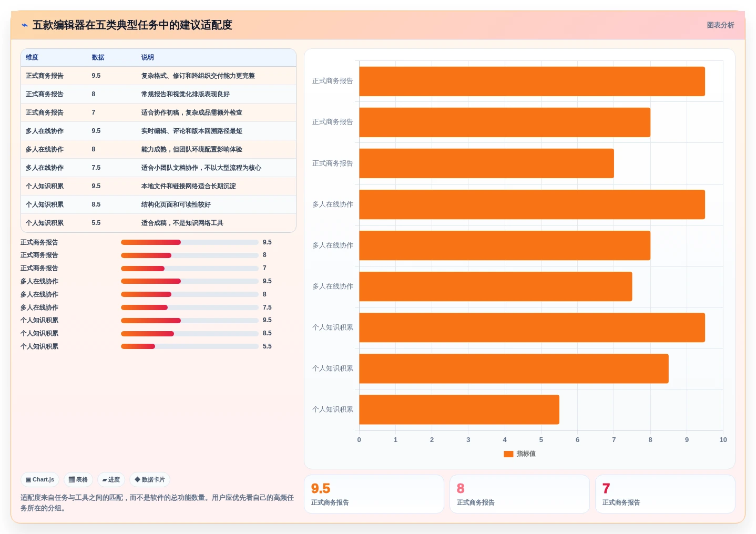Select the row 能力成熟，但团队环境配置影响体验

click(158, 149)
